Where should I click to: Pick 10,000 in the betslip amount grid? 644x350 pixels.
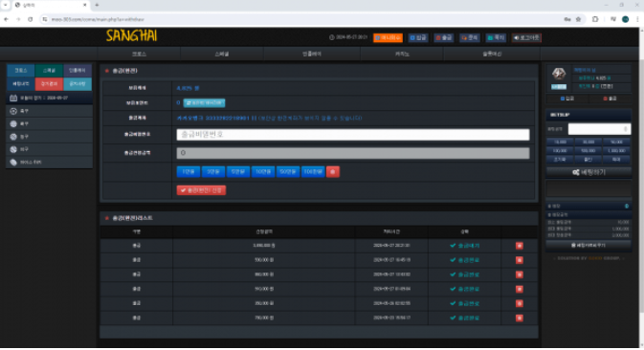tap(560, 142)
